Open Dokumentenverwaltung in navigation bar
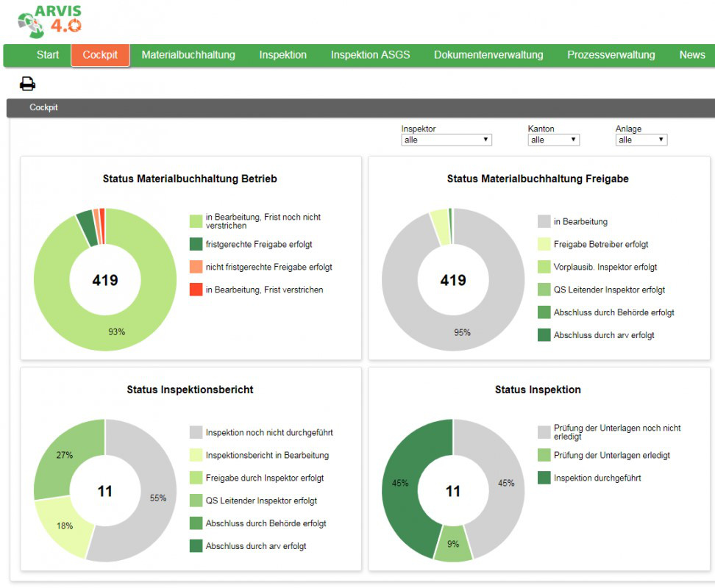 point(488,55)
